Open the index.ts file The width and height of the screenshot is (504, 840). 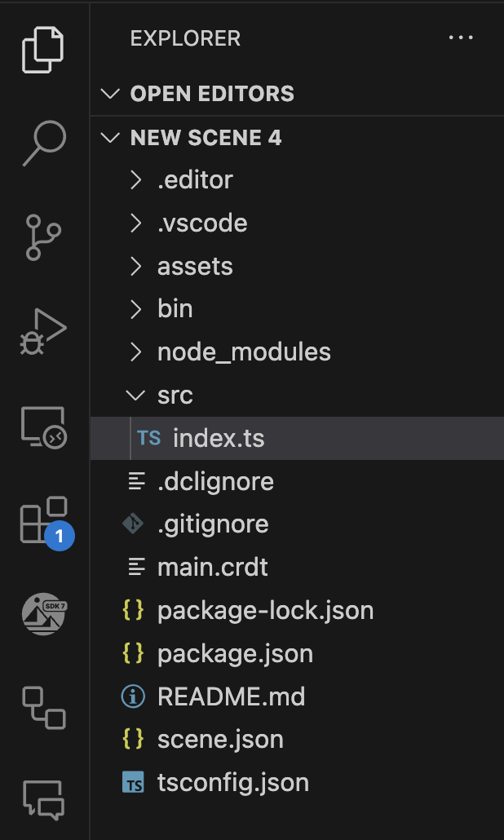click(x=219, y=439)
